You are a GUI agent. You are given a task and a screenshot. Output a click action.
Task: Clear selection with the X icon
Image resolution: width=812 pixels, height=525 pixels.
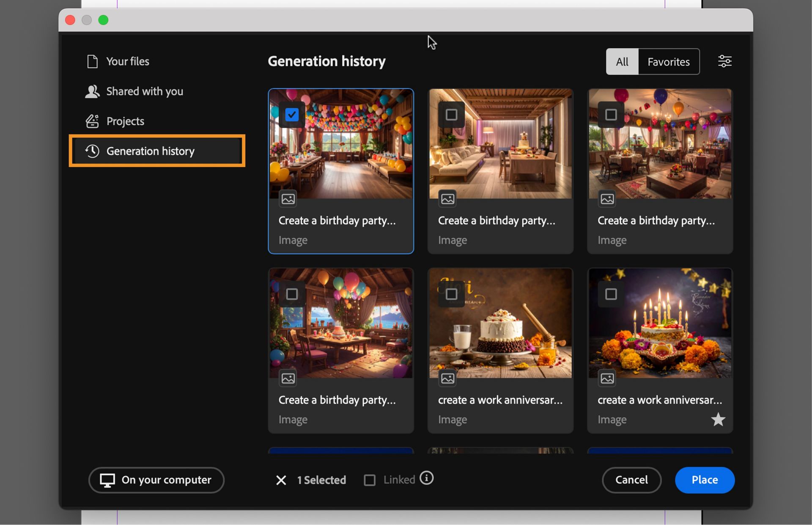pyautogui.click(x=281, y=480)
